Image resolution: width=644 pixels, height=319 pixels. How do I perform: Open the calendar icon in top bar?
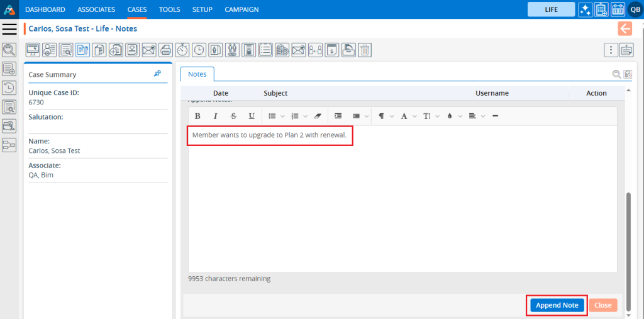[x=618, y=9]
